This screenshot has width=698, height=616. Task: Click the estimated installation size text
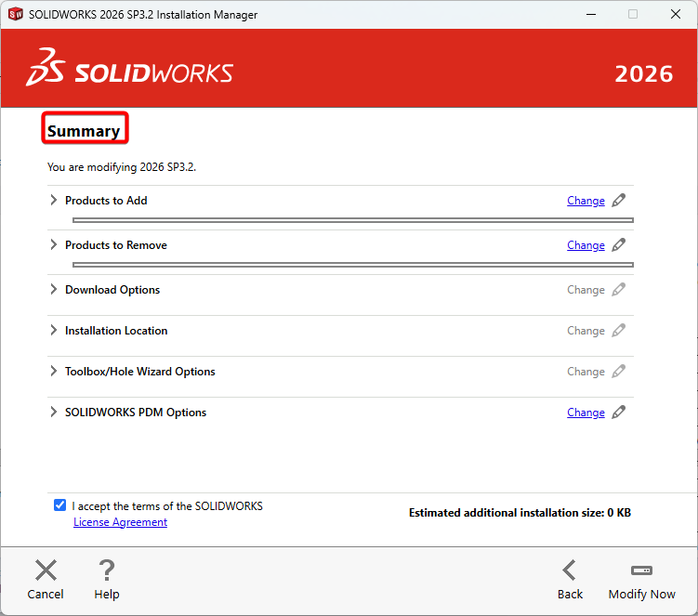[520, 513]
